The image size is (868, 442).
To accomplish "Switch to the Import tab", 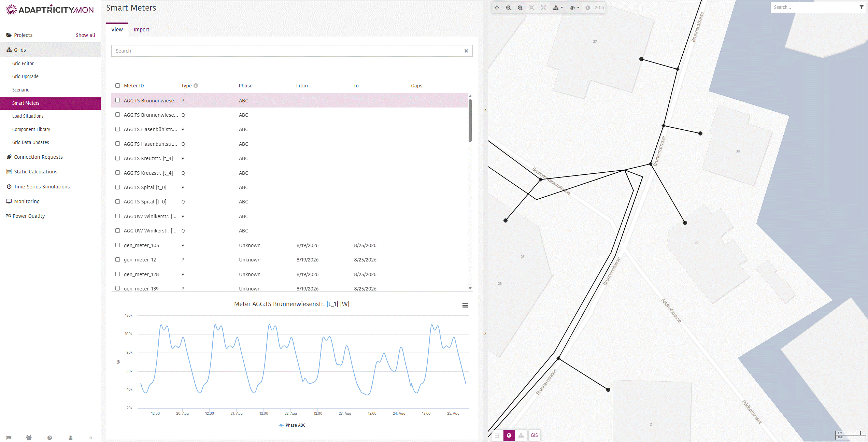I will [141, 30].
